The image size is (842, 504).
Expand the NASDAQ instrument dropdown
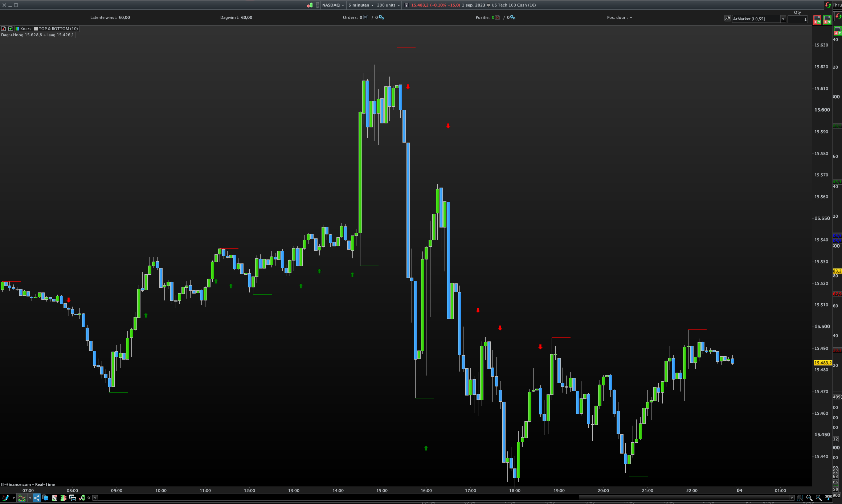click(333, 5)
